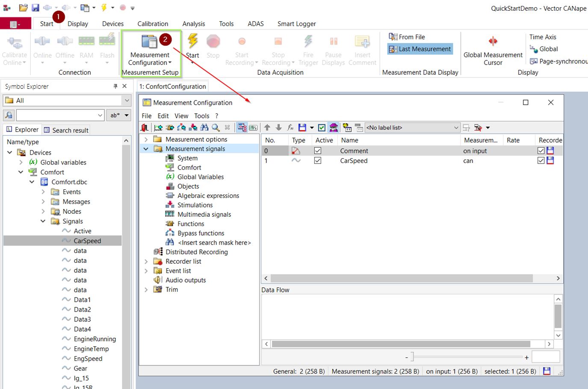Click the move up arrow icon
588x389 pixels.
pos(267,127)
